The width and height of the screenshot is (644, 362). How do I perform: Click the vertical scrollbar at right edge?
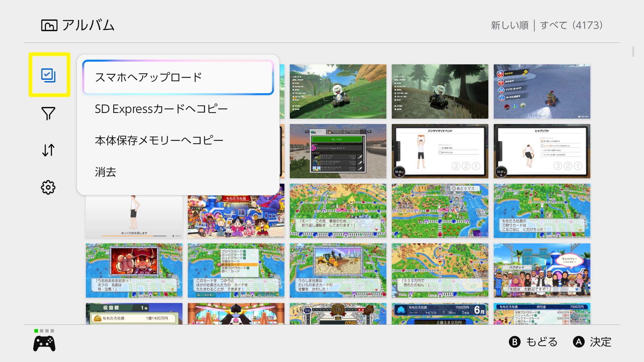pos(633,52)
